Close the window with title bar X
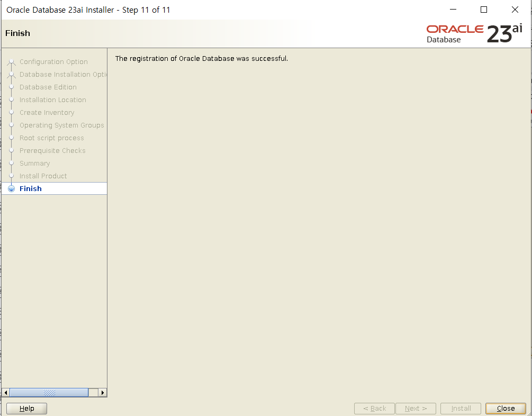The image size is (532, 416). pyautogui.click(x=515, y=10)
